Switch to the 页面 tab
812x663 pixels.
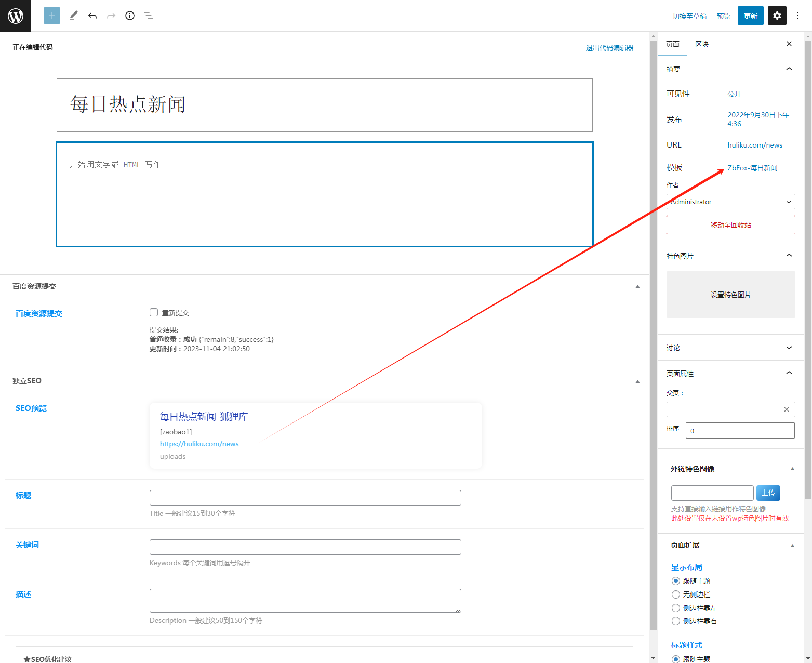point(672,44)
